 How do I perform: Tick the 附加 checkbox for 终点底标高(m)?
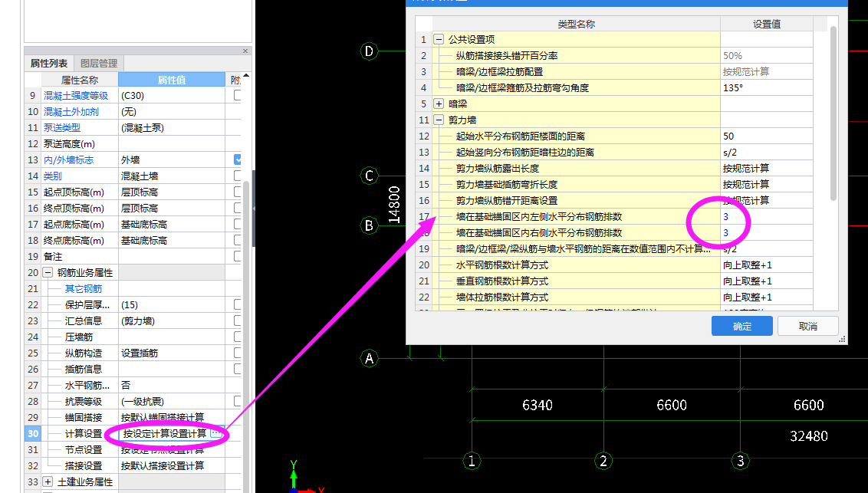[238, 240]
